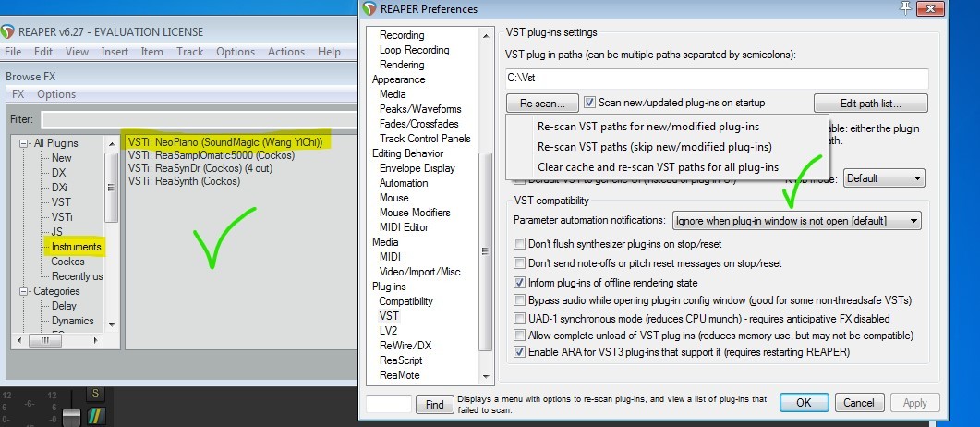Open the Insert menu
This screenshot has width=980, height=427.
pos(115,52)
